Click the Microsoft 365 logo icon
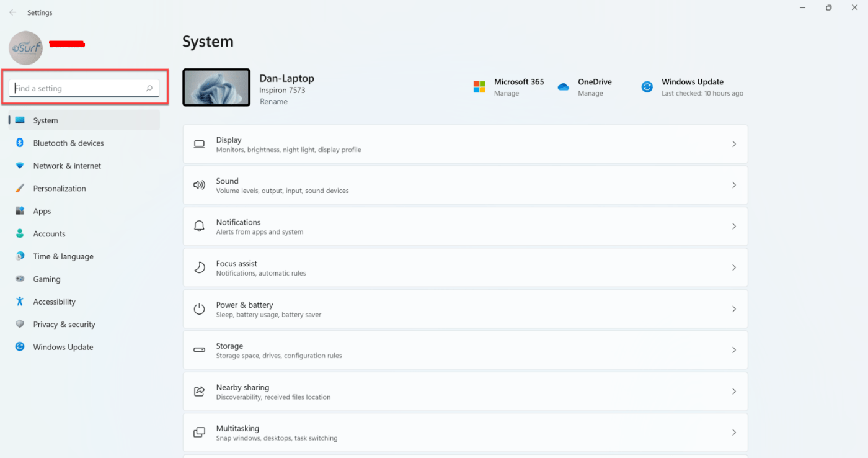 (x=479, y=87)
